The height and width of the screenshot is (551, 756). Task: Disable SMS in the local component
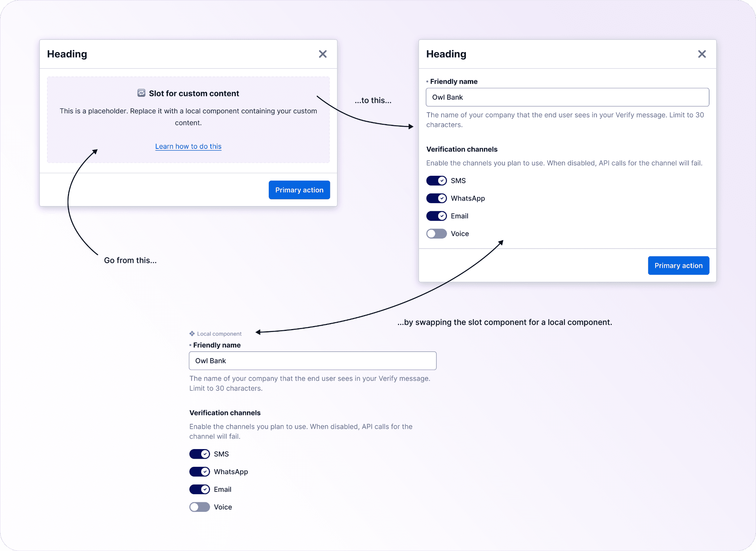click(x=199, y=454)
